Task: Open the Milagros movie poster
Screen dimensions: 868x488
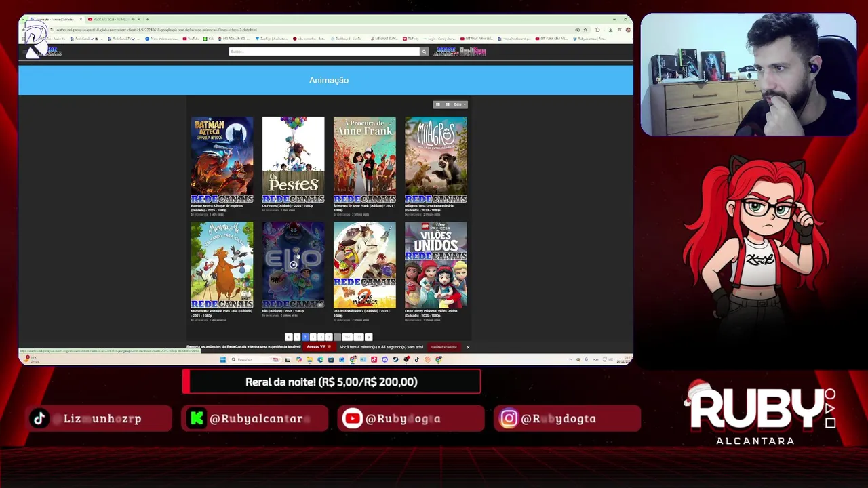Action: tap(435, 160)
